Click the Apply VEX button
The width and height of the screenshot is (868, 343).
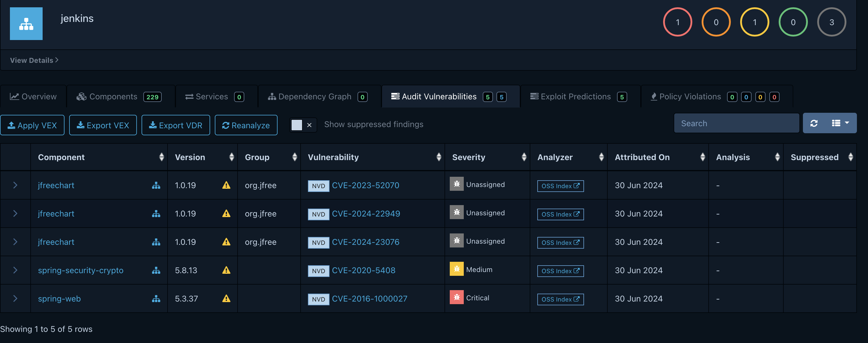click(x=32, y=125)
